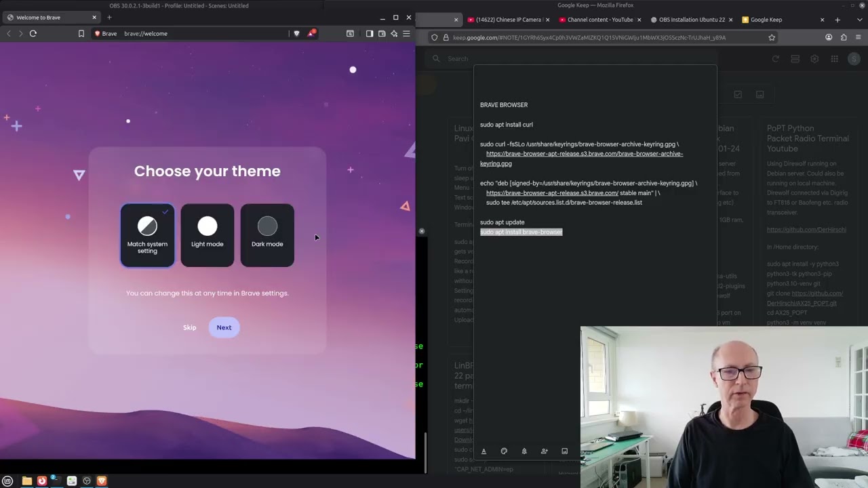Click scrollbar beside Brave window
868x488 pixels.
(425, 453)
